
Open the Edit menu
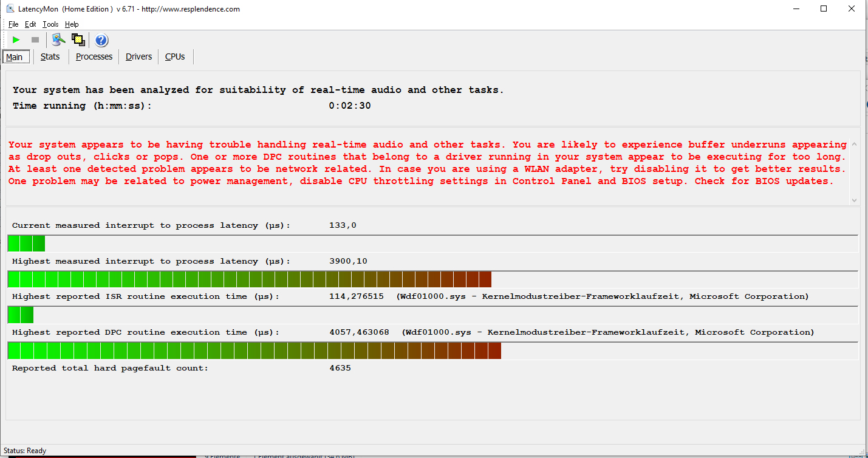30,24
